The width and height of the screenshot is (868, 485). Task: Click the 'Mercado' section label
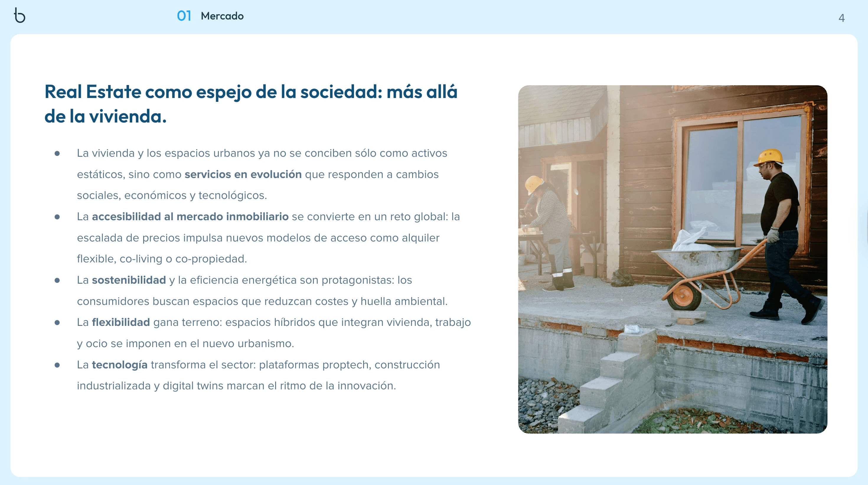[x=222, y=16]
